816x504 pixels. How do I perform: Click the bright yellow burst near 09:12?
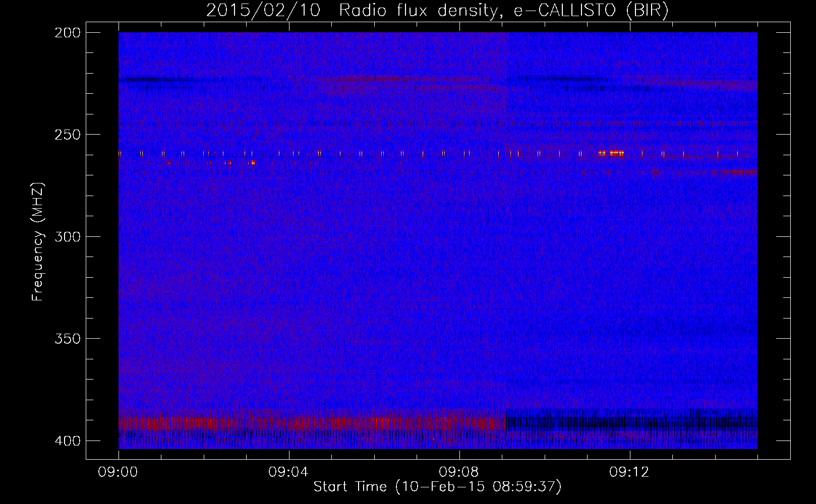[616, 153]
